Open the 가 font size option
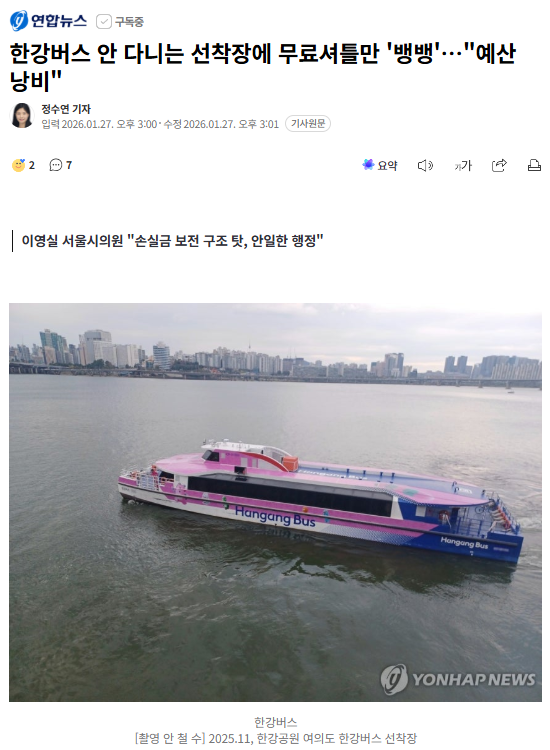This screenshot has width=550, height=750. (462, 165)
